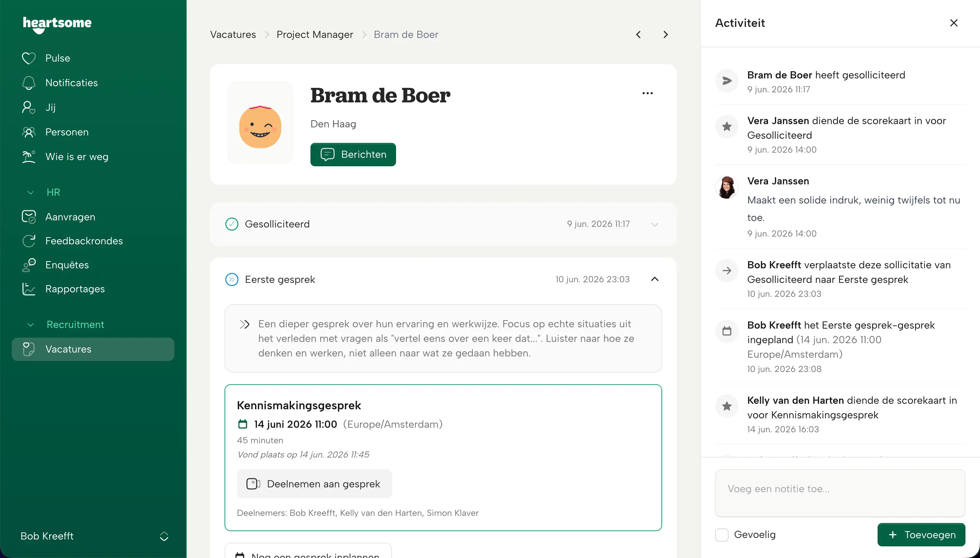Screen dimensions: 980x558
Task: Open Notificaties in the sidebar
Action: pos(72,83)
